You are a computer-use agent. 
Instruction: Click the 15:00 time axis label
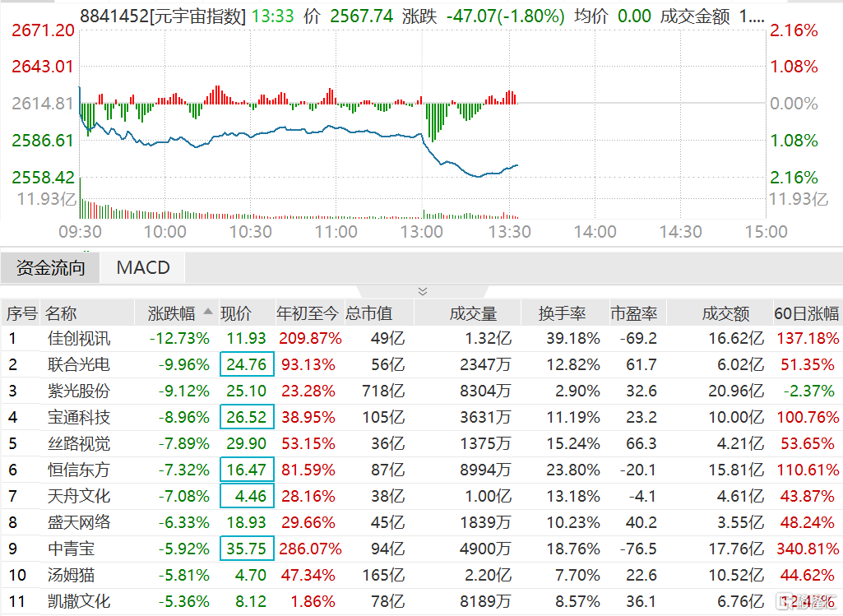[766, 232]
